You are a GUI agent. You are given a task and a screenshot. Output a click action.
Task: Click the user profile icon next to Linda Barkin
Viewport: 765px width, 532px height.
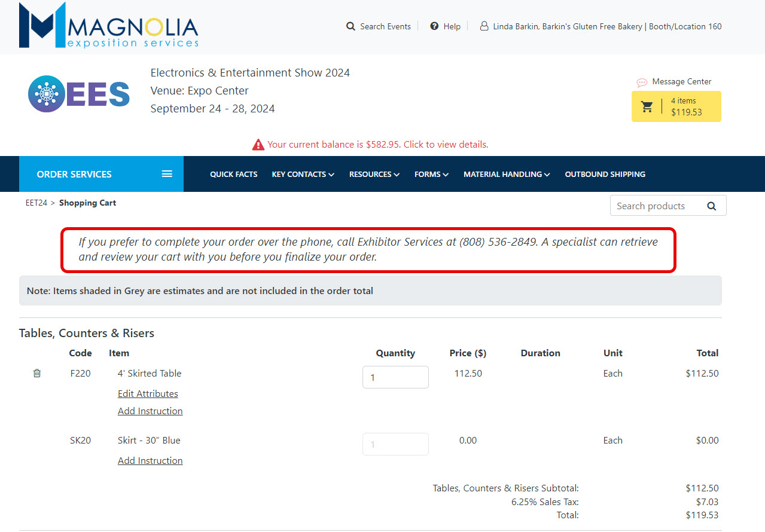(484, 26)
